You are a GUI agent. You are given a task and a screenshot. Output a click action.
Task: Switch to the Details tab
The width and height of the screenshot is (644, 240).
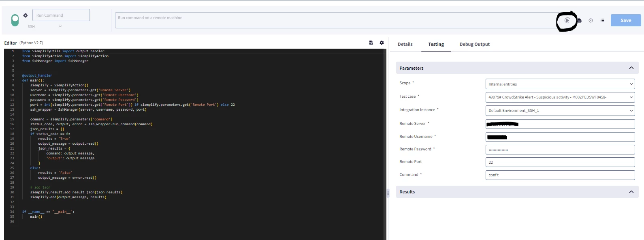[405, 44]
